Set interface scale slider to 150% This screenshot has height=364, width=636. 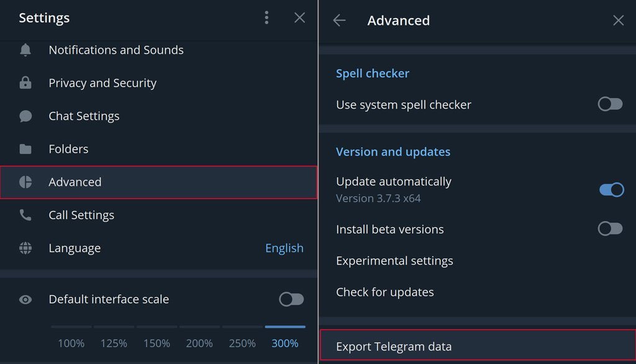click(157, 344)
